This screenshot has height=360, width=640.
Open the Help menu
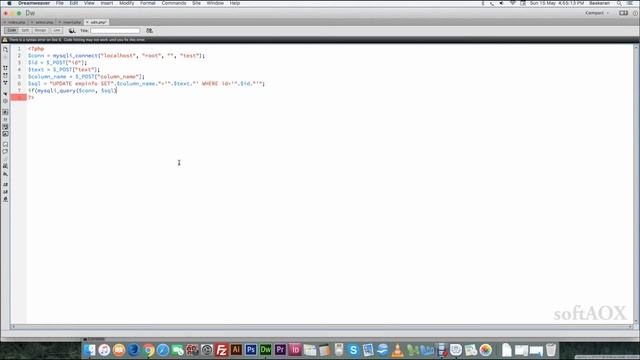235,3
